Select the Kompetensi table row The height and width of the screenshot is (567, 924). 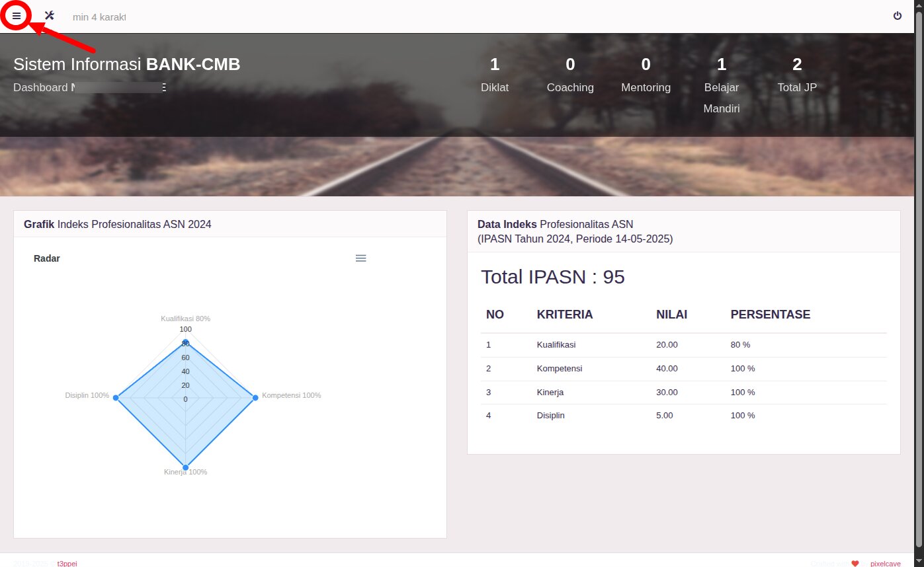(x=684, y=369)
